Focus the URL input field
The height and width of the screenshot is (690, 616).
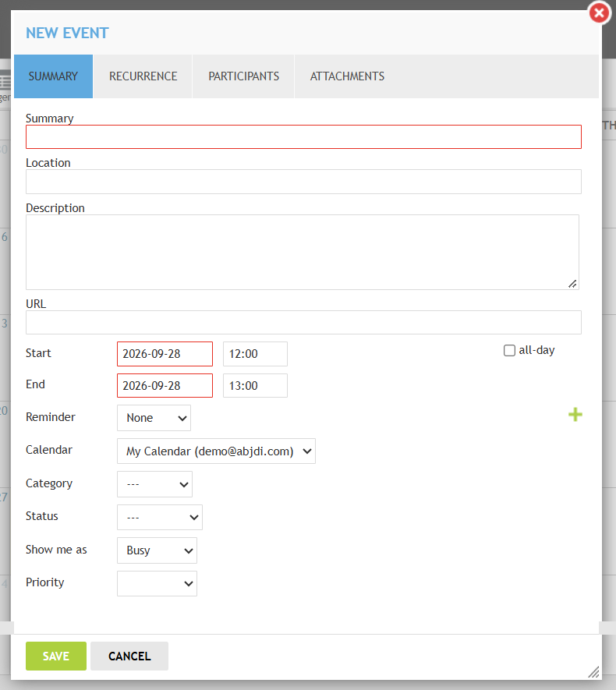303,323
